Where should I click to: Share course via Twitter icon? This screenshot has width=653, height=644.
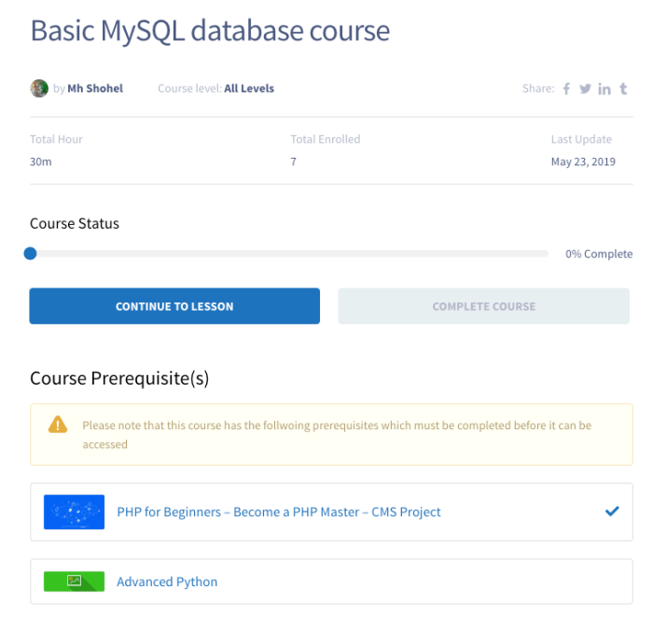[585, 89]
